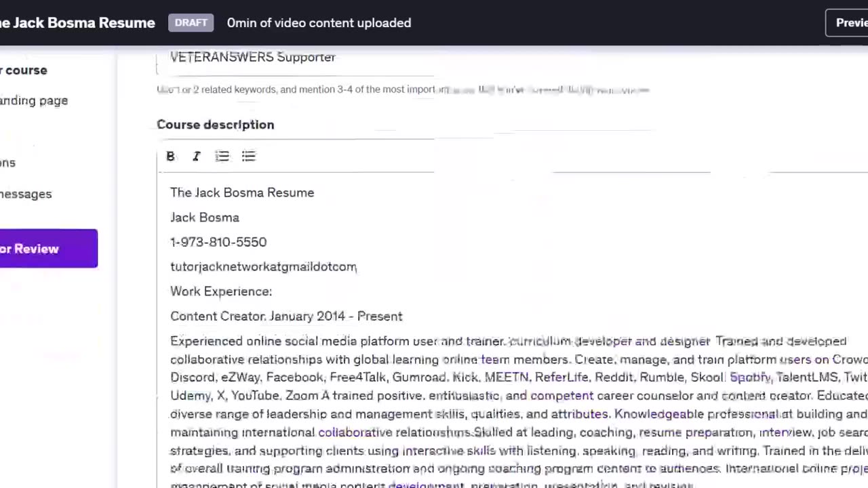This screenshot has width=868, height=488.
Task: Insert numbered list in course description
Action: click(222, 157)
